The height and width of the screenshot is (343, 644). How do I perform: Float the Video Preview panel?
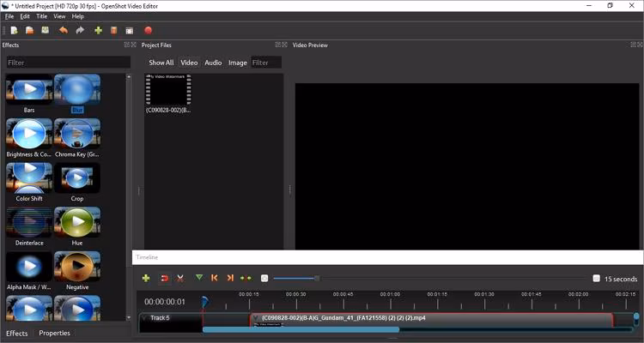click(x=634, y=45)
